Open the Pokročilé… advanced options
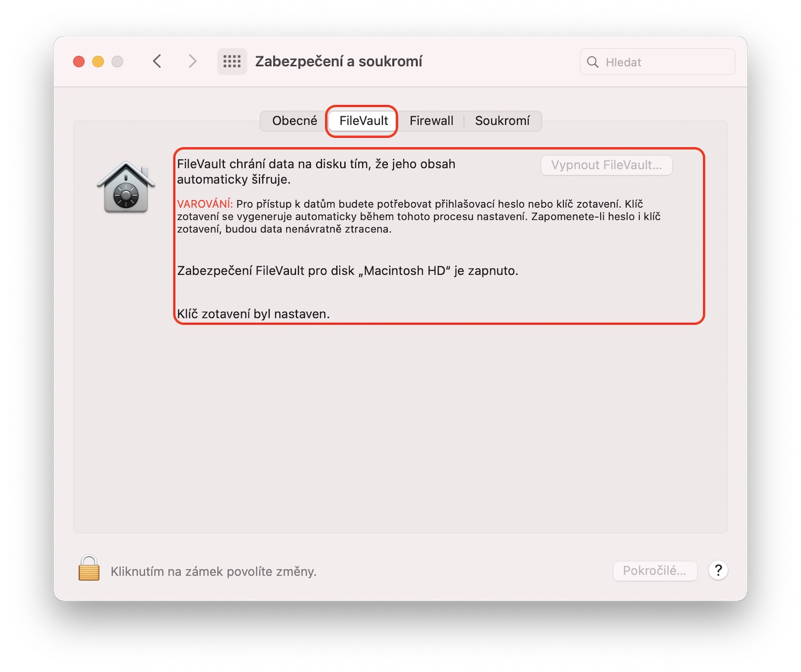 click(654, 571)
